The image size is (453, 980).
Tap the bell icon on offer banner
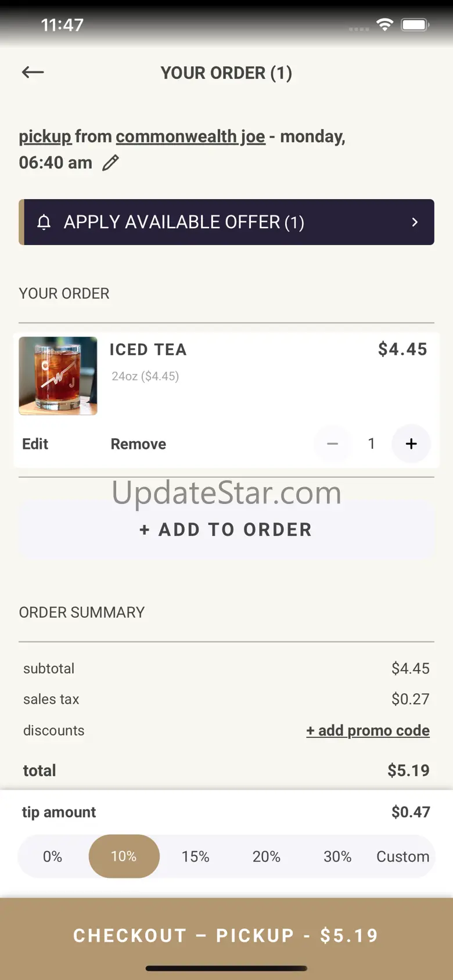[44, 222]
